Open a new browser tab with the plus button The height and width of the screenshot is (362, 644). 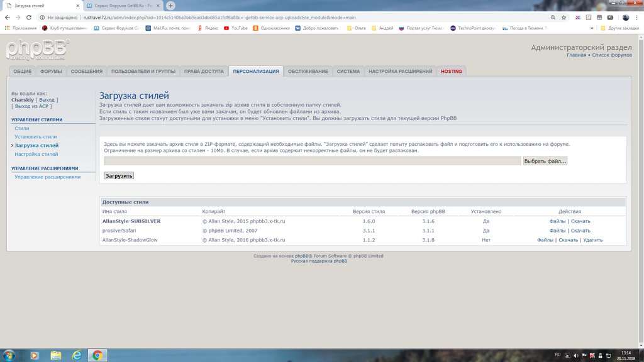[170, 5]
